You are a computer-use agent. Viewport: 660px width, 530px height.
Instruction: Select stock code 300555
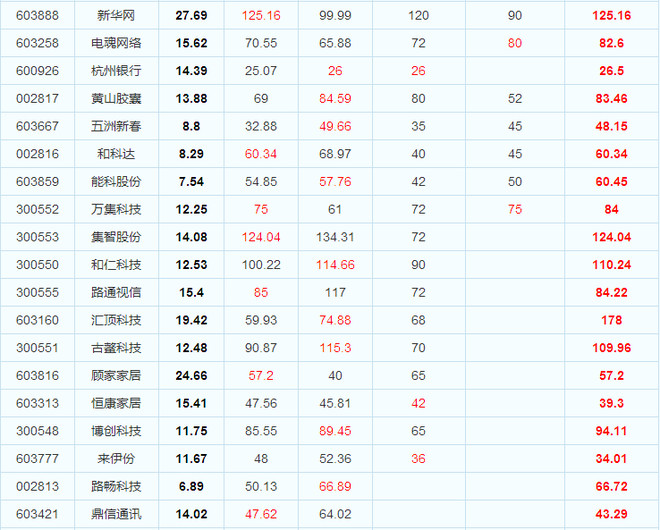(37, 293)
